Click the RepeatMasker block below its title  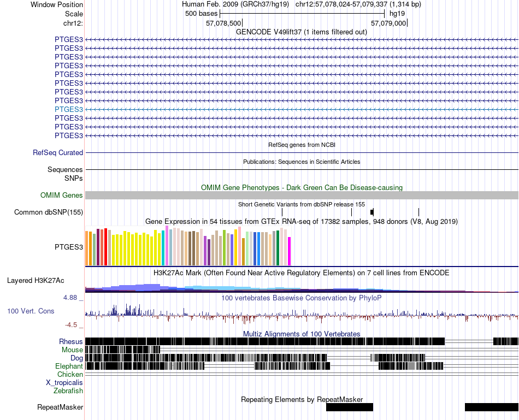click(x=350, y=407)
